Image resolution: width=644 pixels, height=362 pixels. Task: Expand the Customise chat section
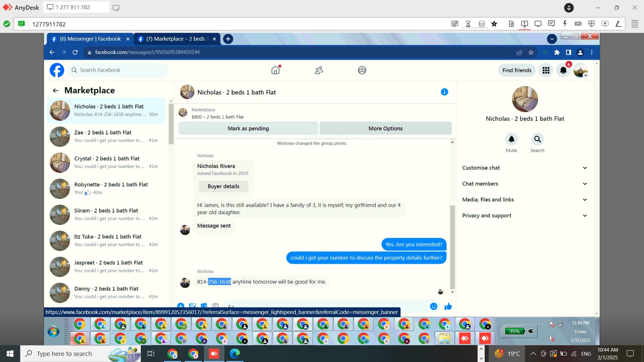point(525,168)
